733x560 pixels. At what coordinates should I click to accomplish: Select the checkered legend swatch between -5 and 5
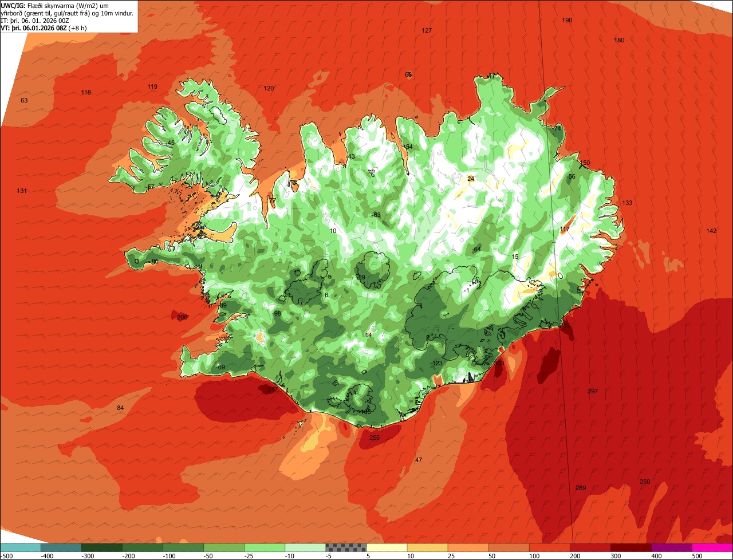[x=346, y=547]
